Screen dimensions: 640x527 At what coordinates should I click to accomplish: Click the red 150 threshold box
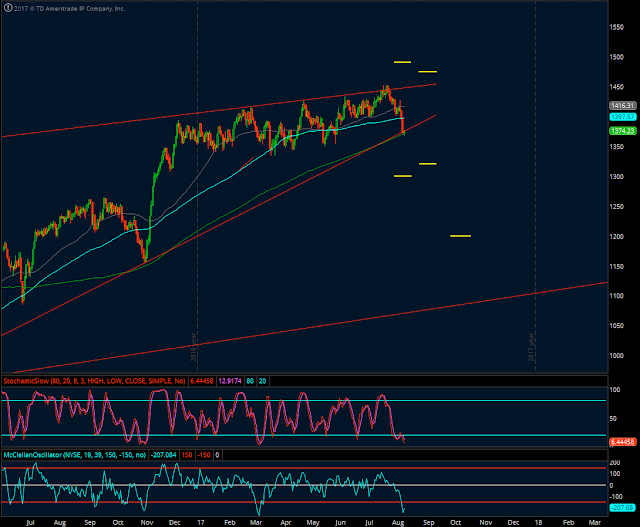pos(187,455)
